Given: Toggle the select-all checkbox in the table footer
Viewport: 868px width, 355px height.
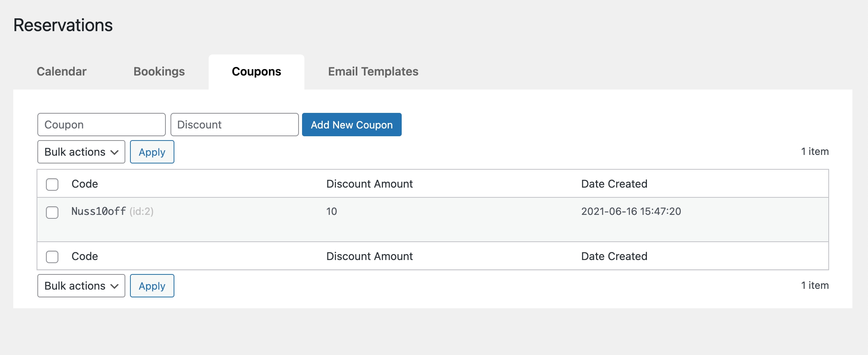Looking at the screenshot, I should (52, 257).
